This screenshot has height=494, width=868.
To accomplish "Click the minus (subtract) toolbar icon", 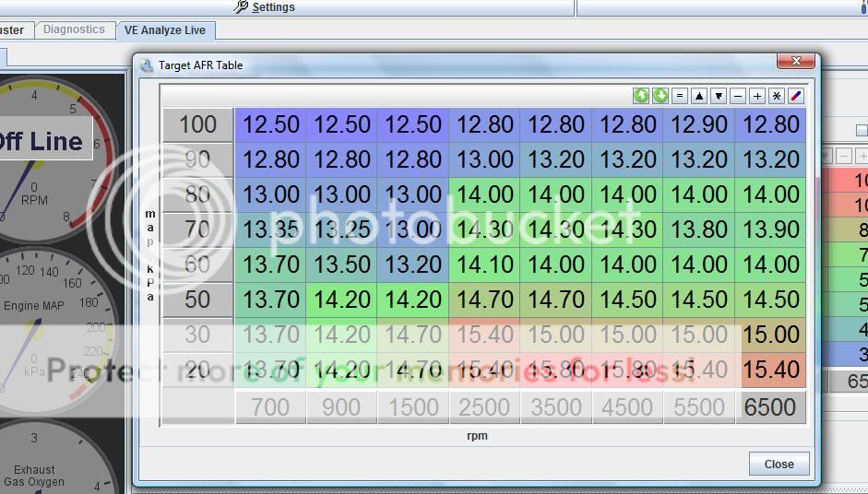I will click(738, 96).
